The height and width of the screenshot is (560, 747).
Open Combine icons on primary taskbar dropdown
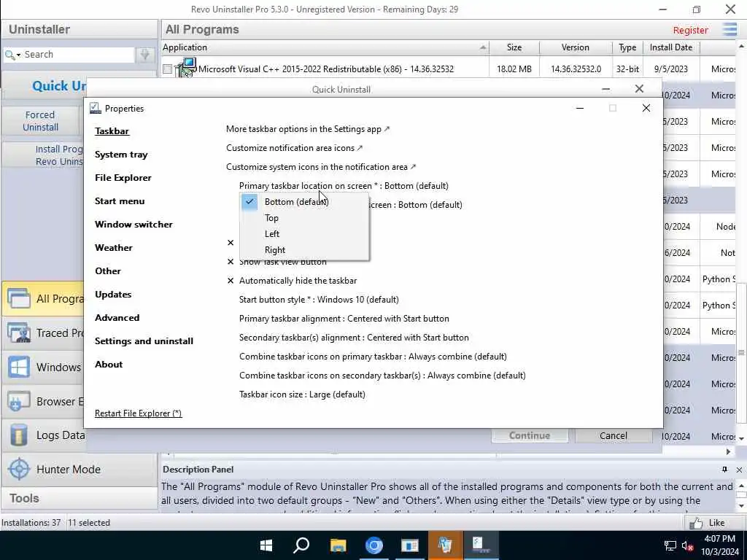click(x=373, y=357)
